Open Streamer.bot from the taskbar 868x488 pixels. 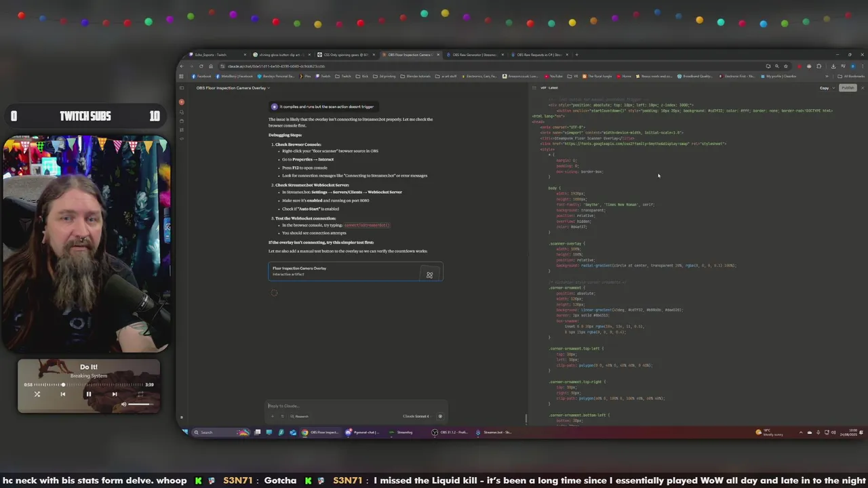pos(494,432)
